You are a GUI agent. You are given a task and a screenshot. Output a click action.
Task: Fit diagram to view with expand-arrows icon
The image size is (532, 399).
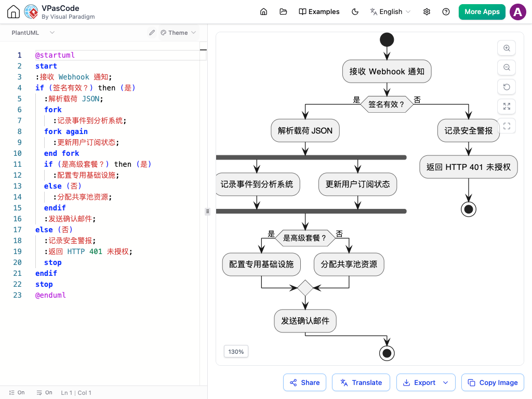tap(507, 107)
